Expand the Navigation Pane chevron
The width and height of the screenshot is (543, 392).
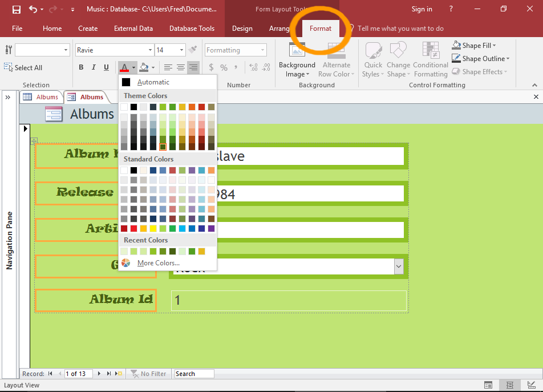click(x=8, y=98)
